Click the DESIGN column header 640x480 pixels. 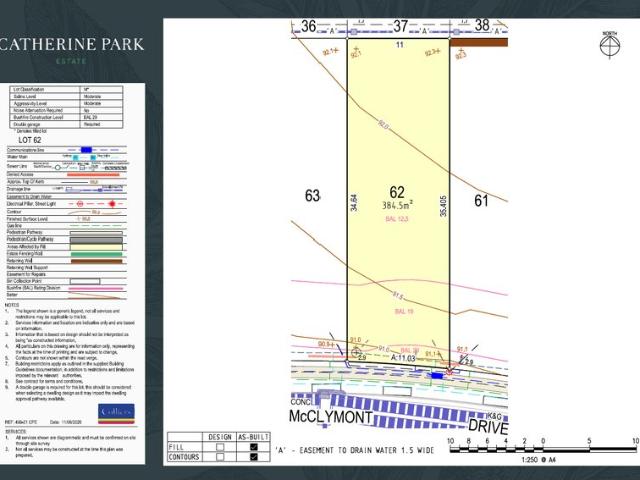220,437
